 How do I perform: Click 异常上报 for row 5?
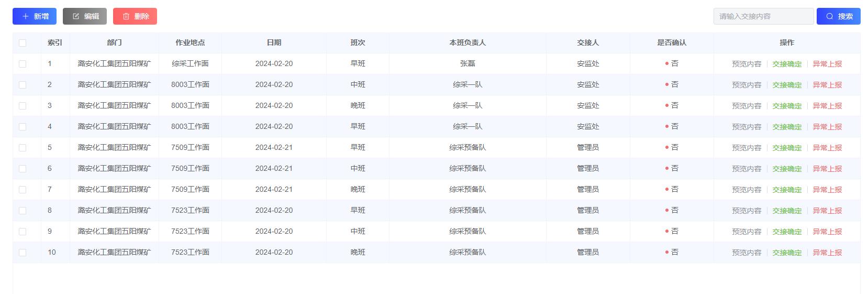click(827, 148)
